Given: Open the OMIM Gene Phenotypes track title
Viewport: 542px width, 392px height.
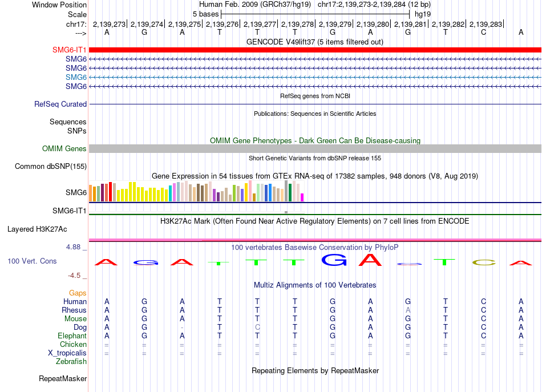Looking at the screenshot, I should pos(315,141).
